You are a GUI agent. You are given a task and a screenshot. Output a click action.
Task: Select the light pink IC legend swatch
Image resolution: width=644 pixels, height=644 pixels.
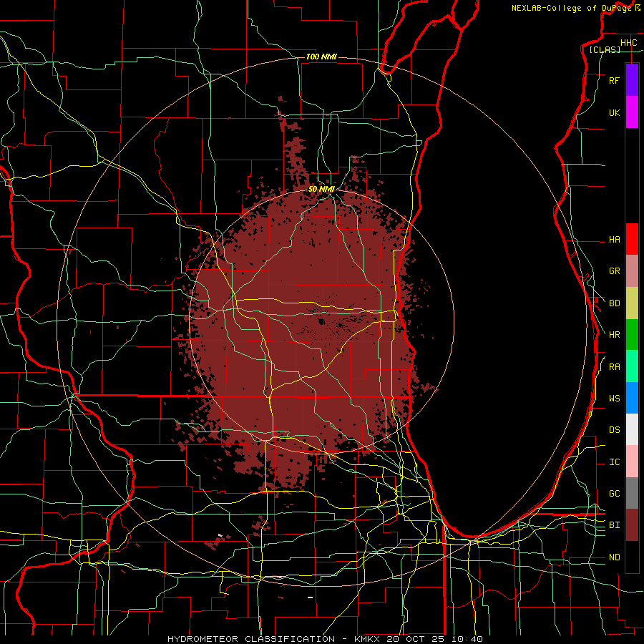pos(632,462)
